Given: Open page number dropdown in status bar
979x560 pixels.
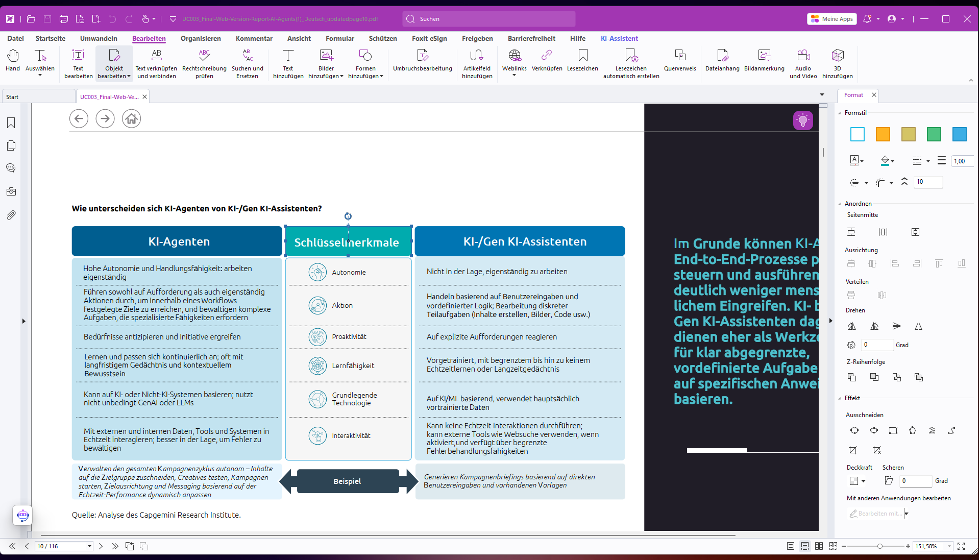Looking at the screenshot, I should point(89,546).
